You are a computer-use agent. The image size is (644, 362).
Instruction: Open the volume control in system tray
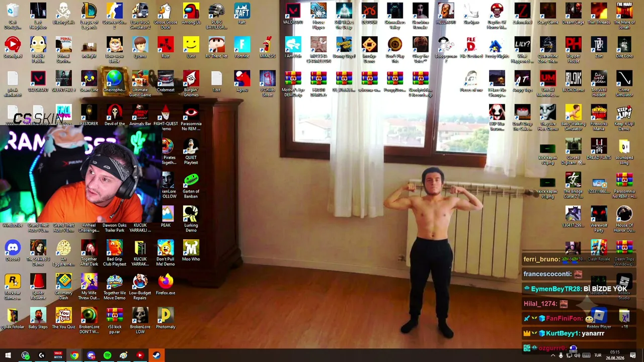click(578, 355)
